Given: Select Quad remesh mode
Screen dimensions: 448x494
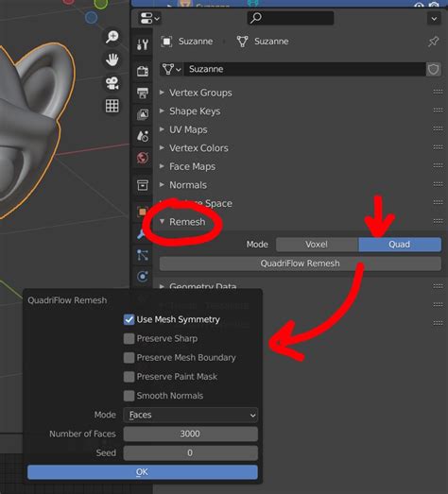Looking at the screenshot, I should 400,245.
